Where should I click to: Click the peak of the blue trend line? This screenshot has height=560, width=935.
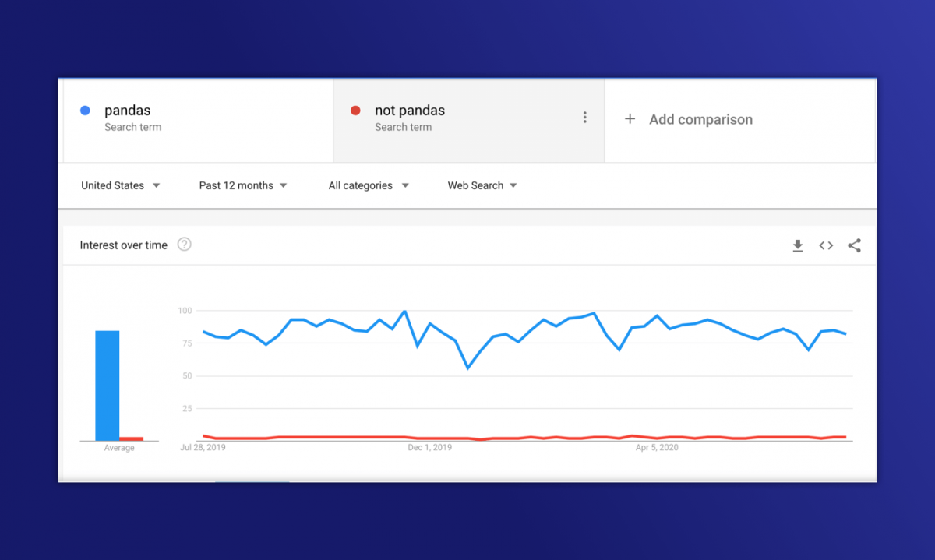click(x=404, y=310)
